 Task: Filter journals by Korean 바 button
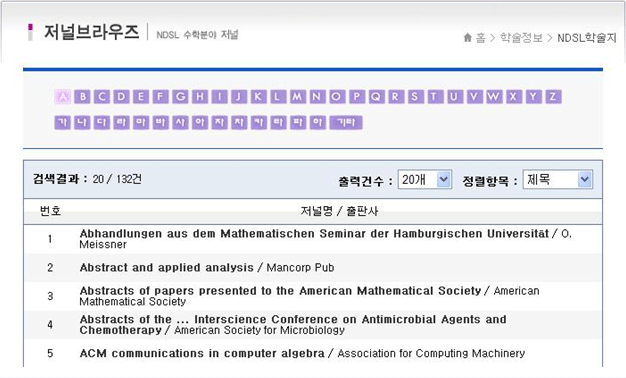click(x=160, y=123)
